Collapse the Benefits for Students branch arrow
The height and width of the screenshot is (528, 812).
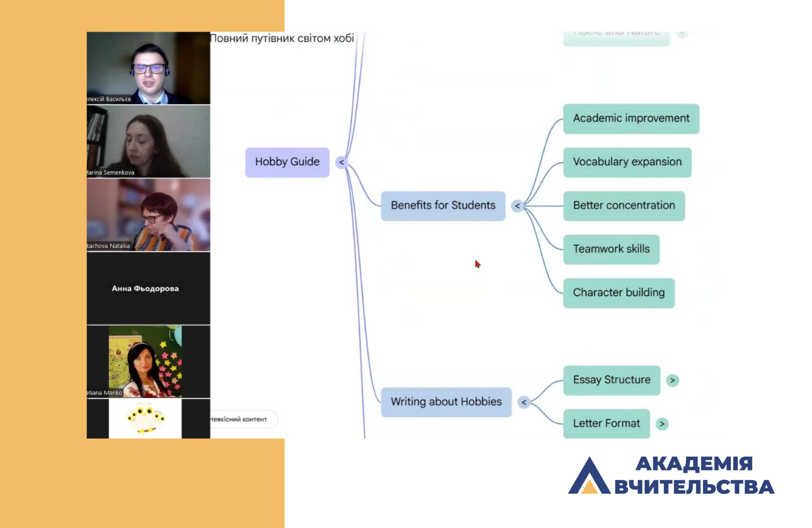(517, 206)
